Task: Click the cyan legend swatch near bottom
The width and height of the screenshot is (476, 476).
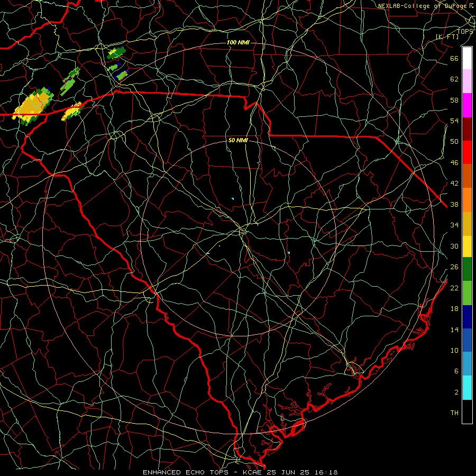Action: click(467, 388)
